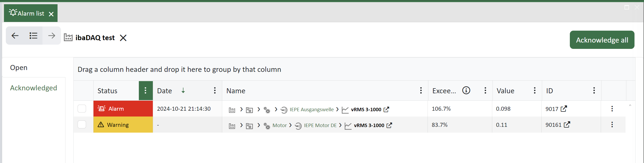Open external link for ID 90161
644x163 pixels.
click(x=567, y=125)
